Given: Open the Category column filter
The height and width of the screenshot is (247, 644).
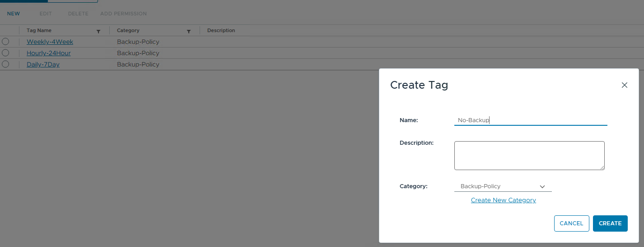Looking at the screenshot, I should click(189, 31).
